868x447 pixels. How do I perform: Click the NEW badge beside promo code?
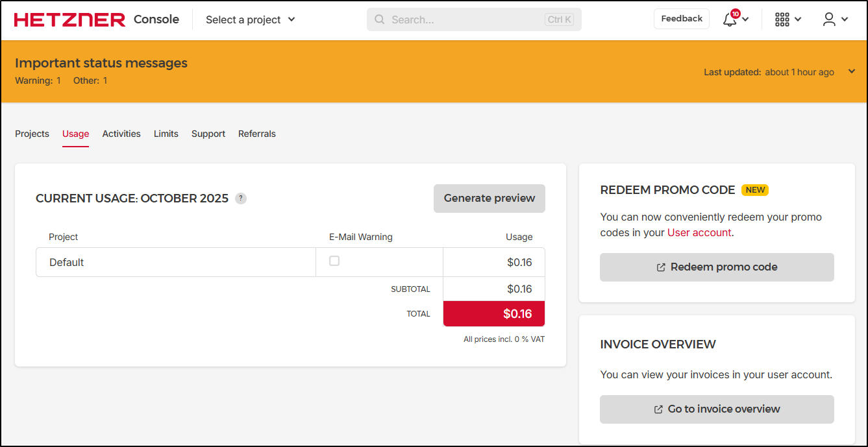[755, 190]
